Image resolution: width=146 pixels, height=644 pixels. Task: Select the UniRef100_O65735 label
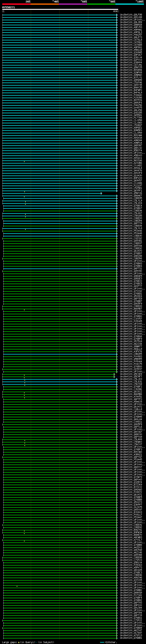pyautogui.click(x=131, y=85)
